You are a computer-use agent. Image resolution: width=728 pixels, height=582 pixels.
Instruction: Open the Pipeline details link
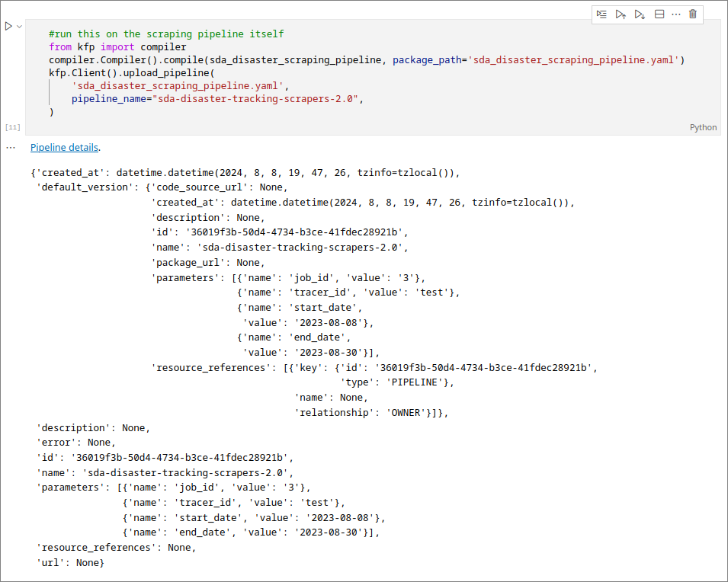(64, 147)
